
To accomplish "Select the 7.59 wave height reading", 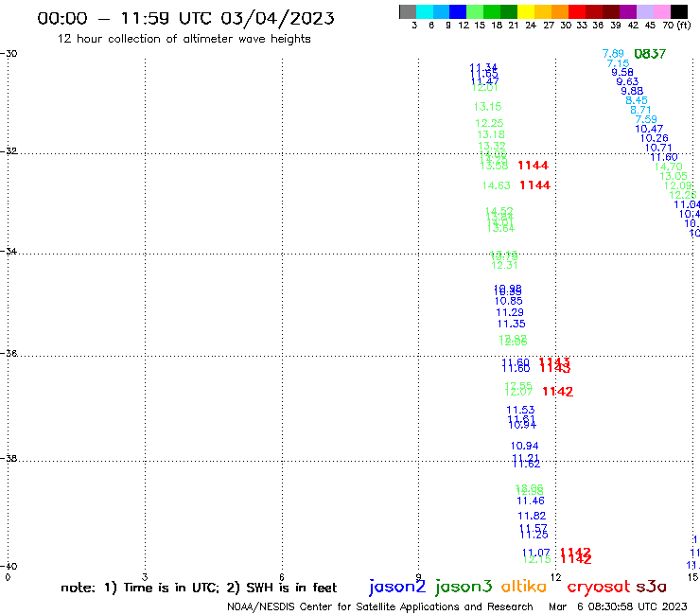I will [x=646, y=119].
